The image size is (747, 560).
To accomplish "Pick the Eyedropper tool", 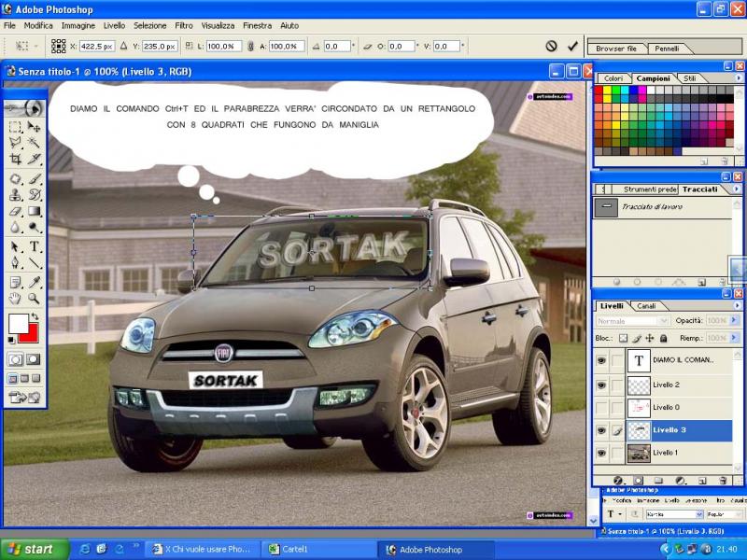I will point(34,283).
